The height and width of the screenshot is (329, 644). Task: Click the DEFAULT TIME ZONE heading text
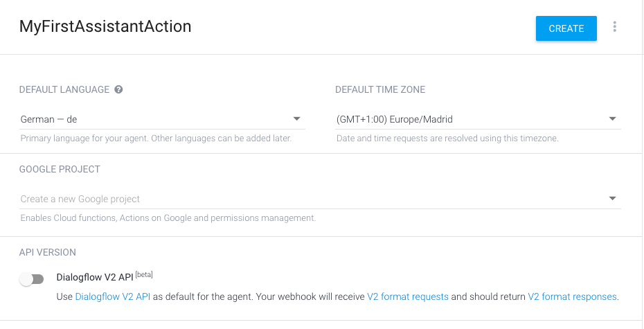(380, 89)
